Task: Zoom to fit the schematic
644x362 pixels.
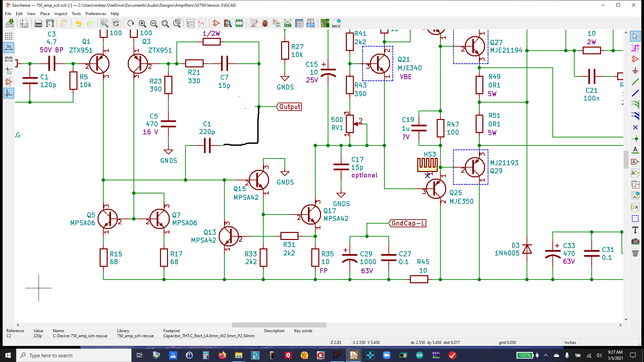Action: pos(165,23)
